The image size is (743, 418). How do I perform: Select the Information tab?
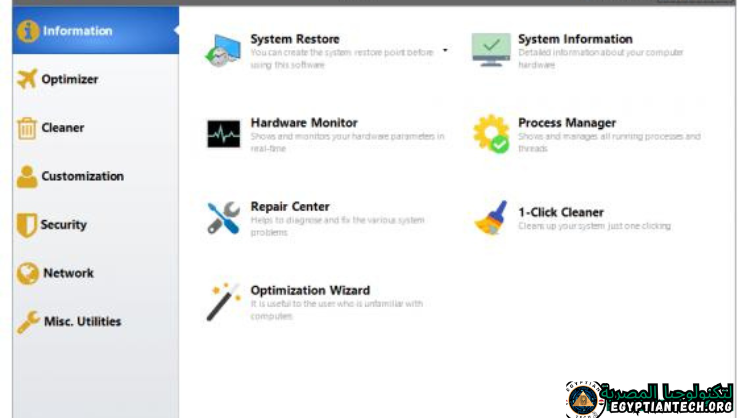pos(77,31)
